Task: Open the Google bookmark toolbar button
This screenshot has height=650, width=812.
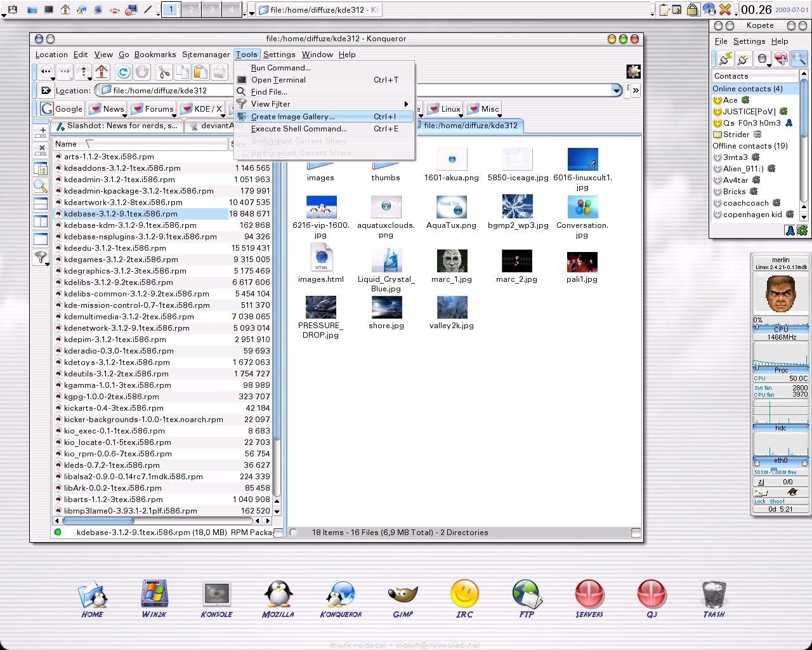Action: pyautogui.click(x=62, y=109)
